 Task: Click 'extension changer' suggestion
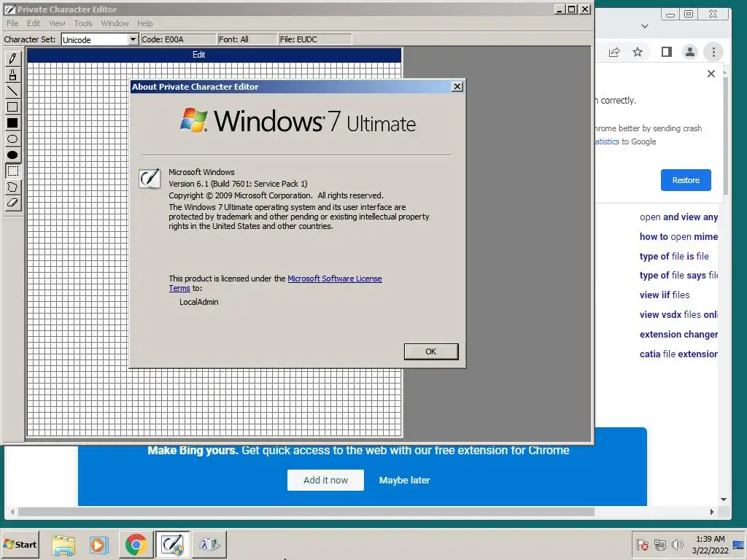point(678,334)
